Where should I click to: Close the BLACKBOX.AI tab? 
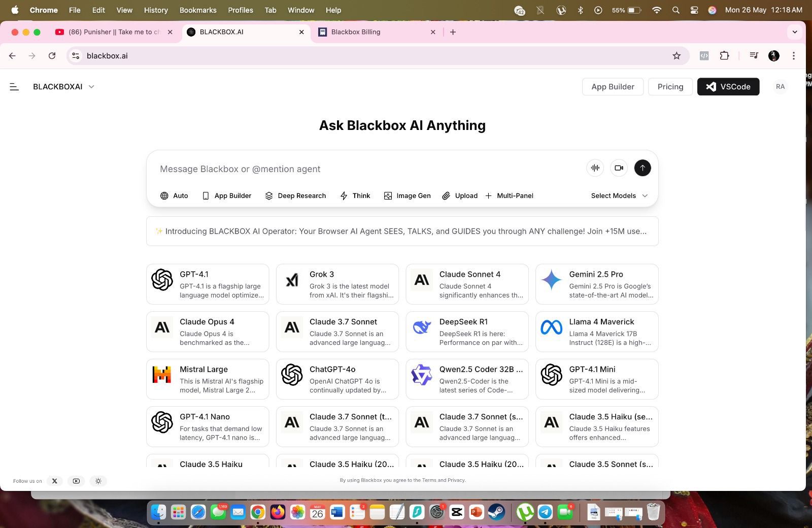pyautogui.click(x=301, y=32)
